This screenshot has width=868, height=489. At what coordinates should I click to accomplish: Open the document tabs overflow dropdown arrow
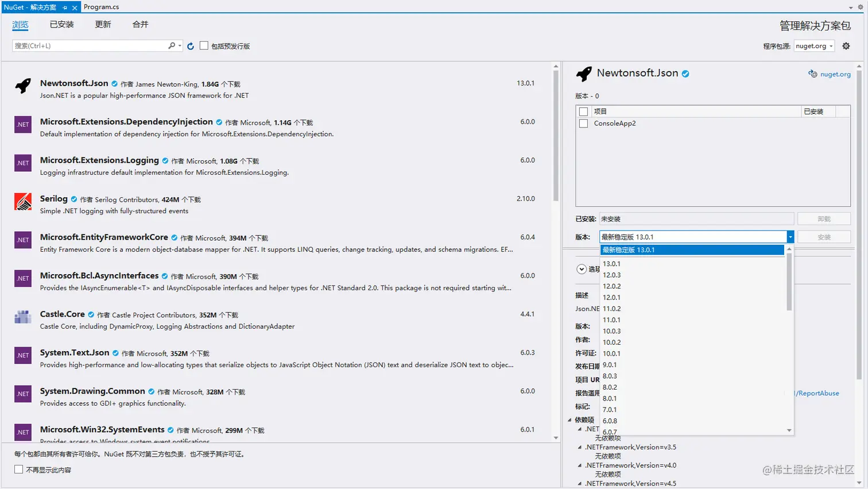851,7
